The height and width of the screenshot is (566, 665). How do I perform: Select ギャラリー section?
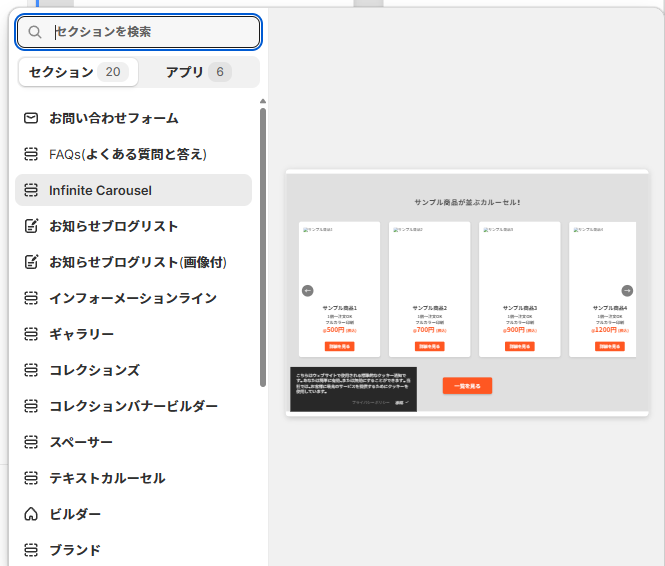[134, 334]
